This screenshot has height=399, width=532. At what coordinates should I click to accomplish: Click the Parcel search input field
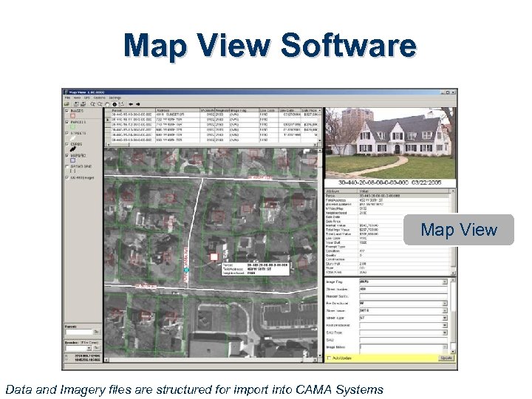79,332
